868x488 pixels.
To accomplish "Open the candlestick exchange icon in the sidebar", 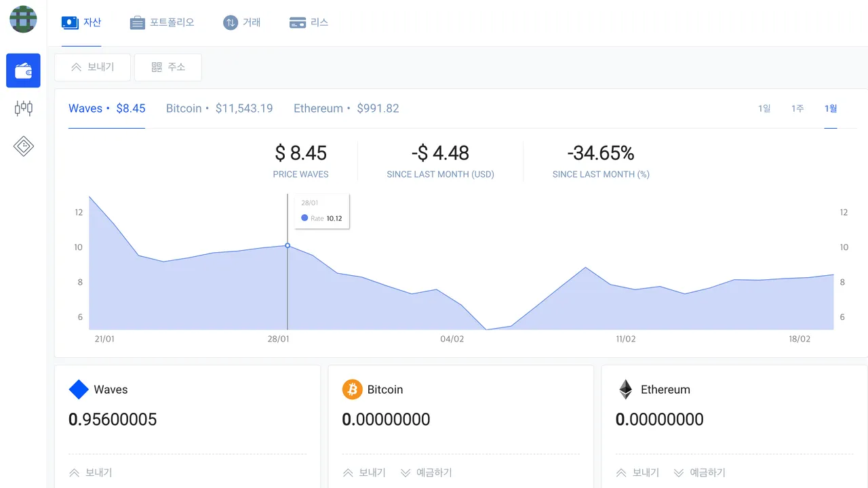I will [x=23, y=108].
